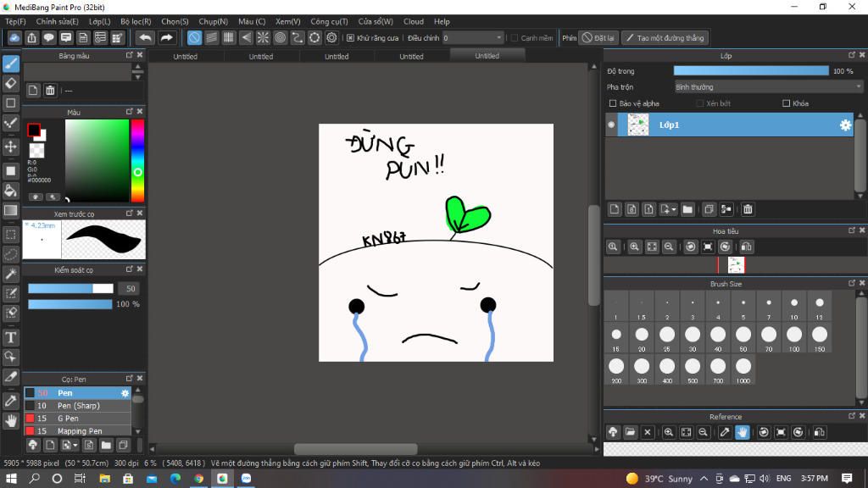The width and height of the screenshot is (868, 488).
Task: Enable the radial snap guide
Action: click(263, 37)
